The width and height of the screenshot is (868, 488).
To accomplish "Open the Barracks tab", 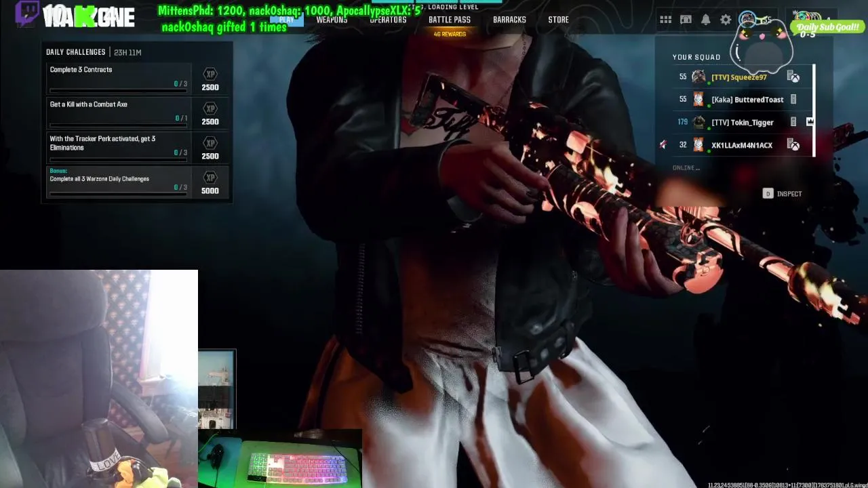I will (509, 20).
